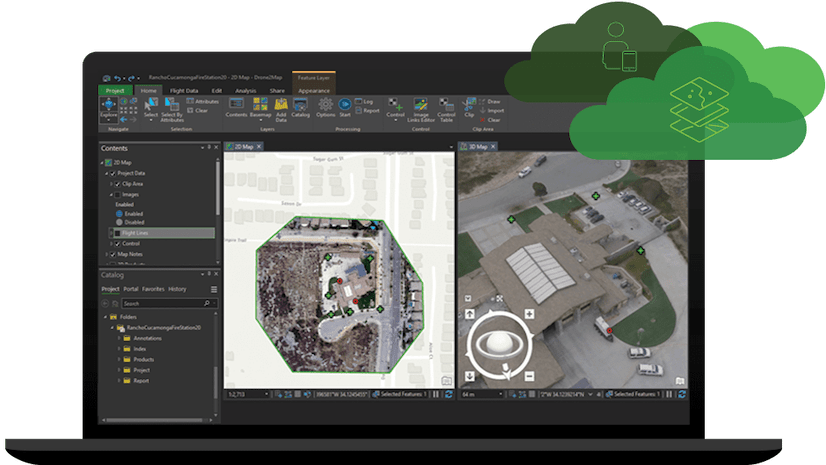The width and height of the screenshot is (826, 465).
Task: Open the 2D map scale dropdown
Action: (267, 394)
